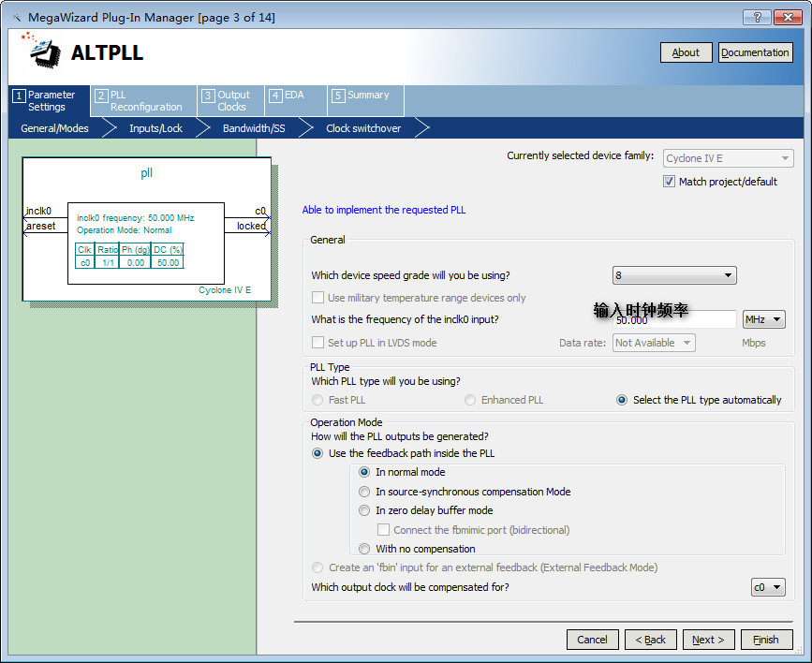This screenshot has width=812, height=663.
Task: Open the device speed grade dropdown
Action: (674, 275)
